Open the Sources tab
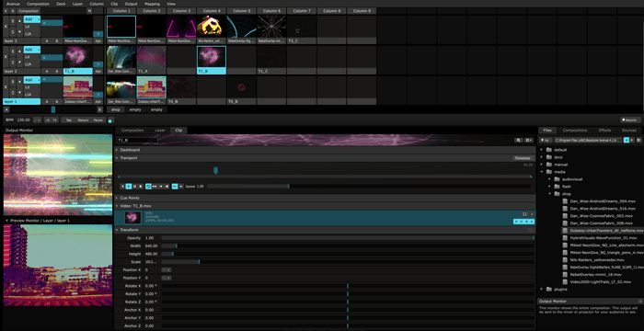This screenshot has height=331, width=644. 628,131
